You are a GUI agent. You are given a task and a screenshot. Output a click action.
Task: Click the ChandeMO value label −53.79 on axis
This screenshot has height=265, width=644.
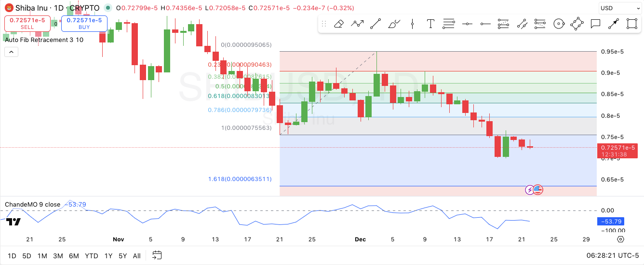pos(612,222)
